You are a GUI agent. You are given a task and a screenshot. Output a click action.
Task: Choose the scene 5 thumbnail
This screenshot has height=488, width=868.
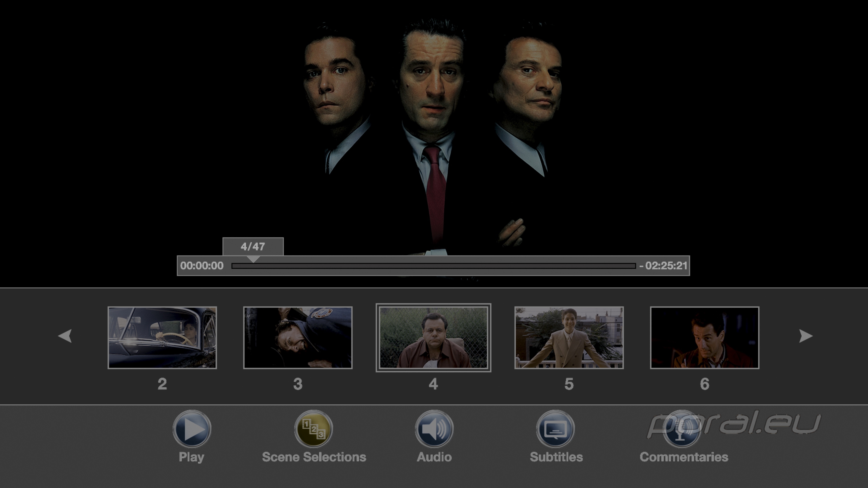point(569,338)
